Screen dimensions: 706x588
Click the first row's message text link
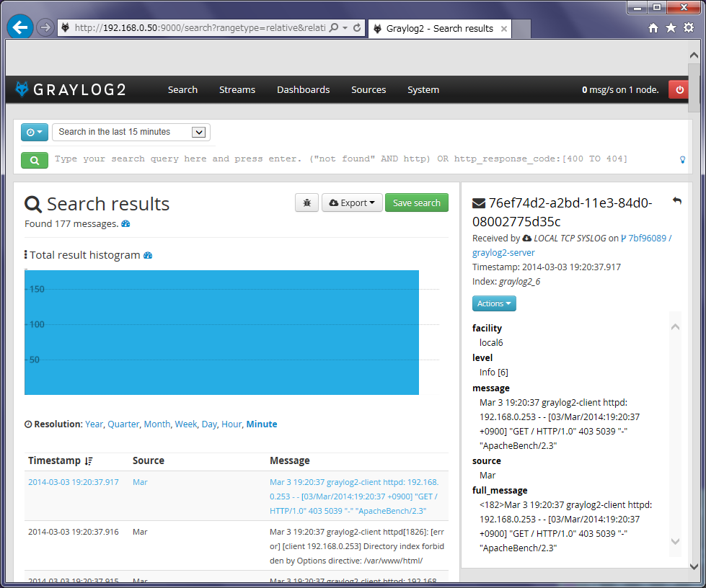[x=354, y=496]
